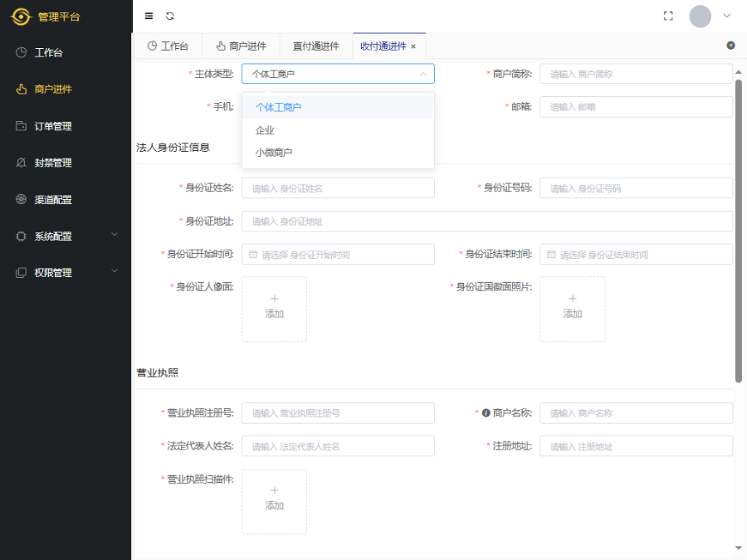This screenshot has width=747, height=560.
Task: Click the 封禁管理 sidebar icon
Action: coord(21,163)
